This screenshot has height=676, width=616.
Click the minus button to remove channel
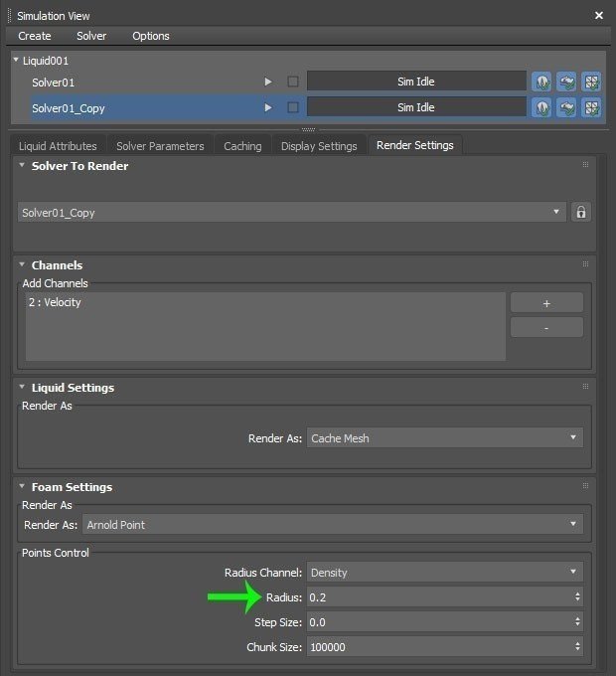546,328
